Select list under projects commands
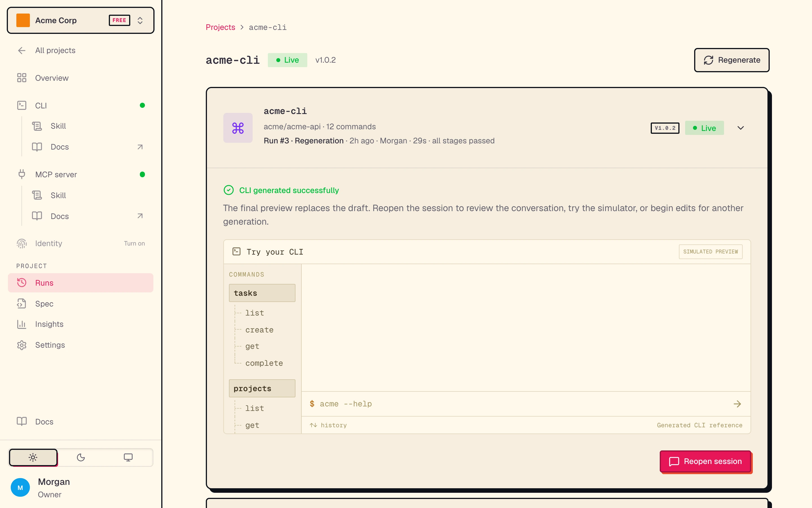812x508 pixels. (254, 408)
